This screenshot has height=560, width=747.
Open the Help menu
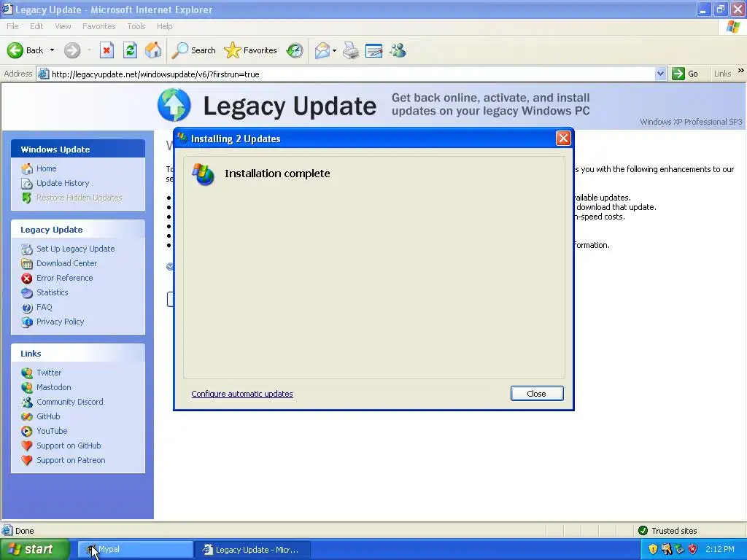tap(164, 26)
